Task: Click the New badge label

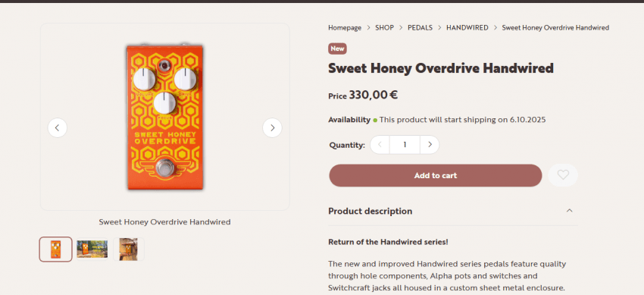Action: pos(337,49)
